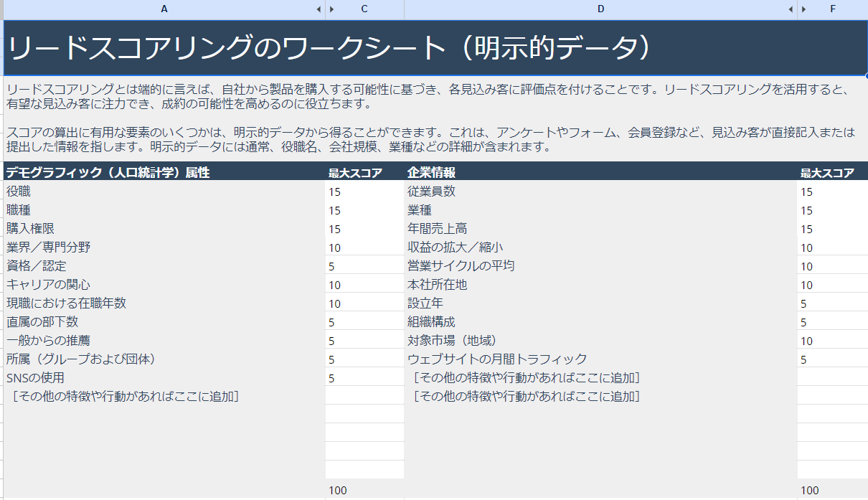Image resolution: width=868 pixels, height=500 pixels.
Task: Click the 設立年 score value cell
Action: pos(832,303)
